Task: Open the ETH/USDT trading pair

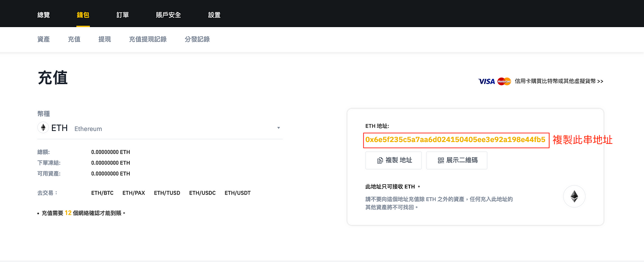Action: 238,193
